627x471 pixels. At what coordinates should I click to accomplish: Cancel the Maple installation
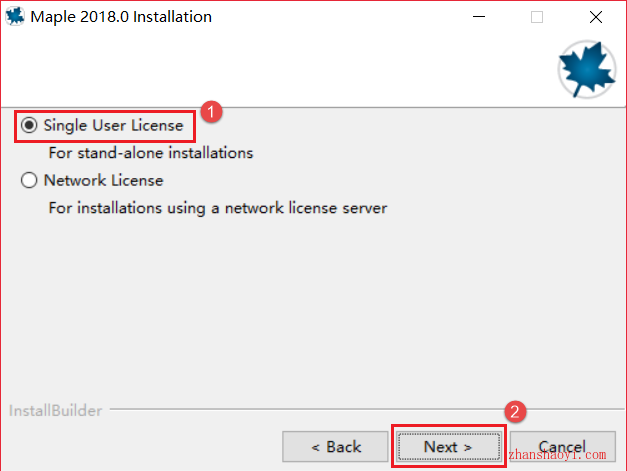click(563, 447)
